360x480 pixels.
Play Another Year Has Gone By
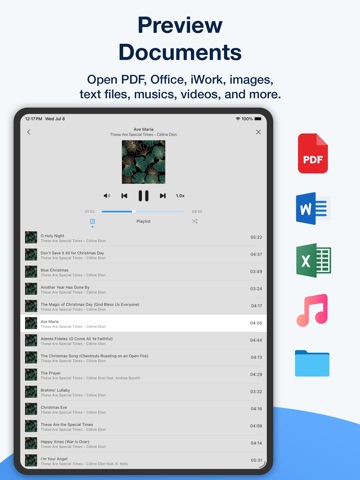click(143, 289)
